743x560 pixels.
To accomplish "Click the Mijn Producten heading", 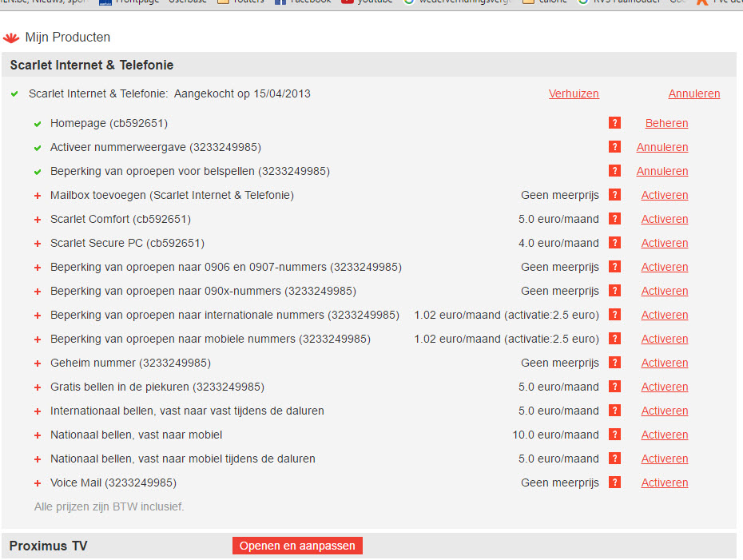I will [x=68, y=38].
